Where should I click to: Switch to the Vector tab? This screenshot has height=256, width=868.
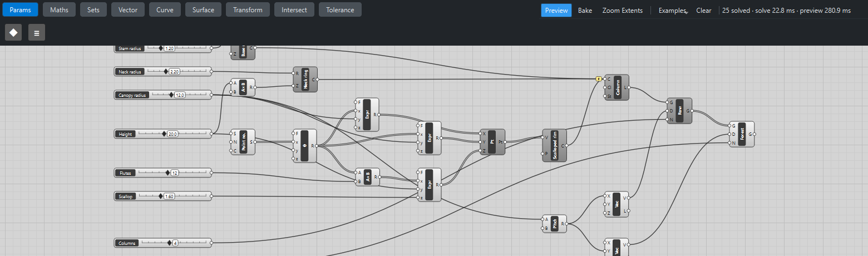pos(128,9)
